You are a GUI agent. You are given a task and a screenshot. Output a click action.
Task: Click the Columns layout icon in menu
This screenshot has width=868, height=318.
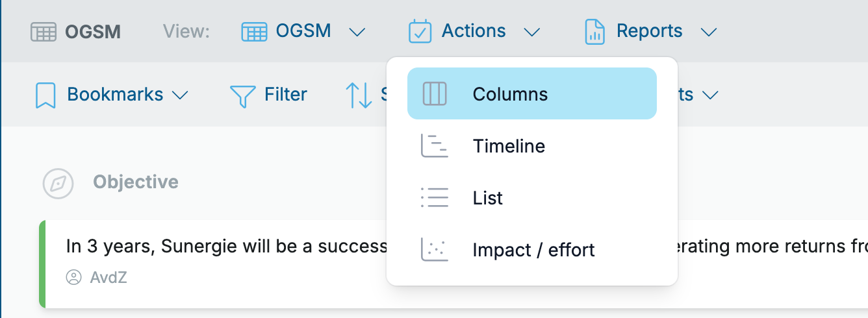(x=435, y=94)
